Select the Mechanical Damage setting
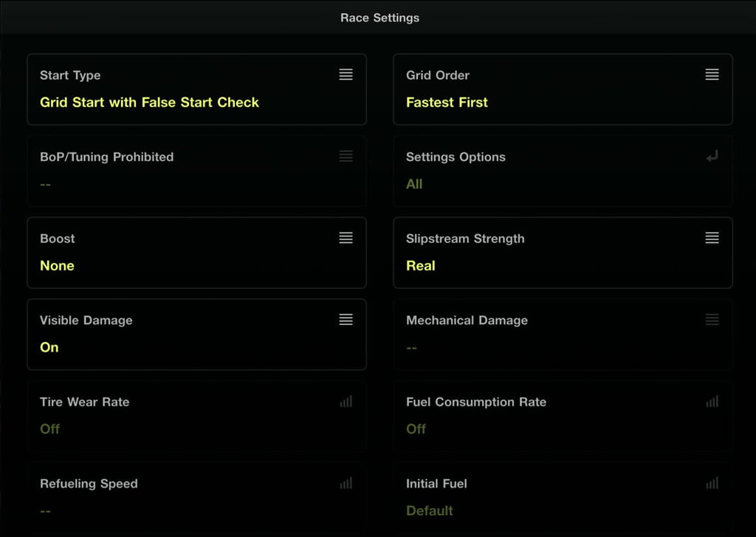 tap(563, 334)
